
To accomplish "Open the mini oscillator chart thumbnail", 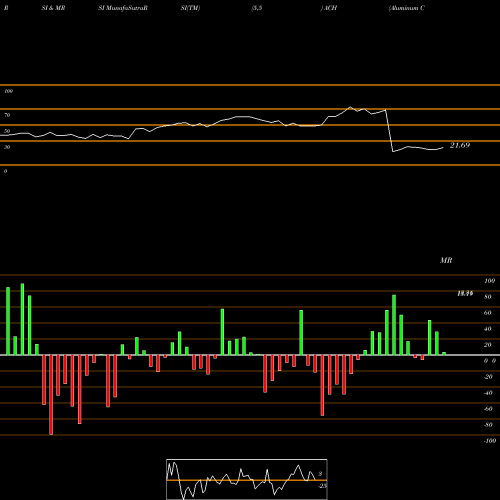I will tap(247, 479).
